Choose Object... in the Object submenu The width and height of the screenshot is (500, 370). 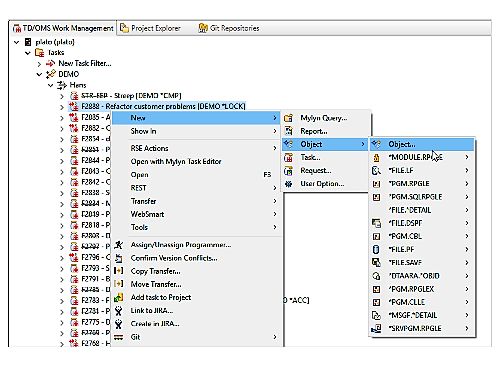[x=422, y=144]
